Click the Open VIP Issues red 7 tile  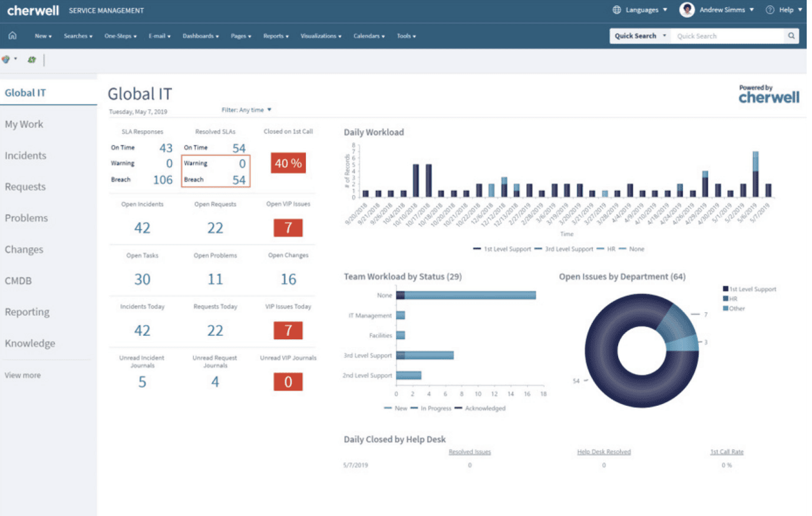(x=288, y=228)
